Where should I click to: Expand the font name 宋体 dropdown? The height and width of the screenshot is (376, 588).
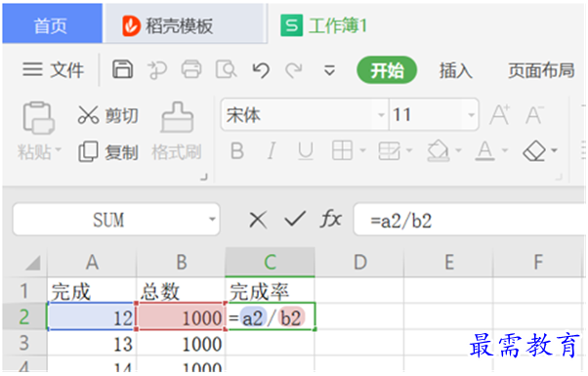tap(381, 114)
